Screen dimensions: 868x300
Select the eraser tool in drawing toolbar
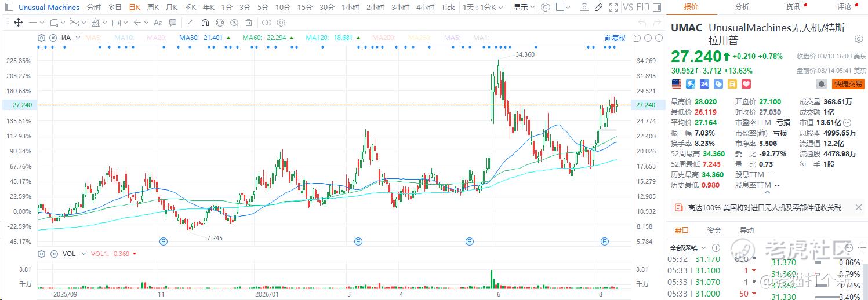point(191,23)
